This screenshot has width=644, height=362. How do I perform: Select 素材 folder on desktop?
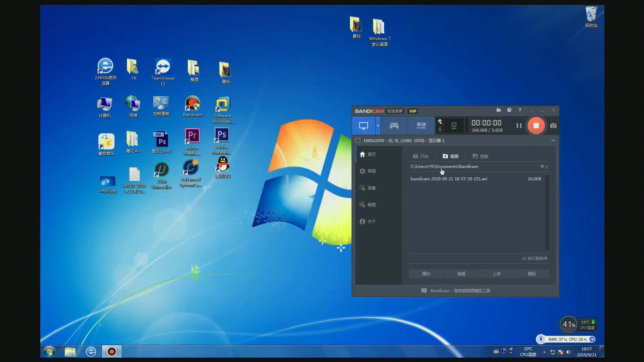click(356, 28)
